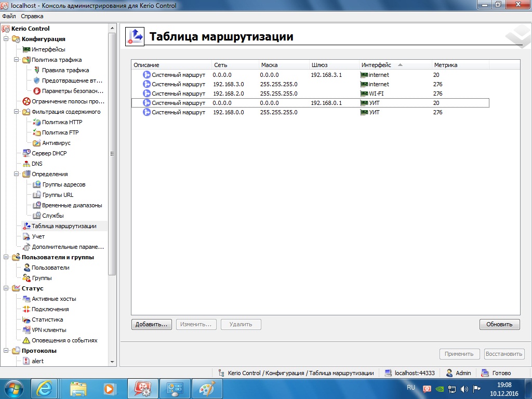Click tree scrollbar down arrow
532x399 pixels.
click(x=112, y=362)
